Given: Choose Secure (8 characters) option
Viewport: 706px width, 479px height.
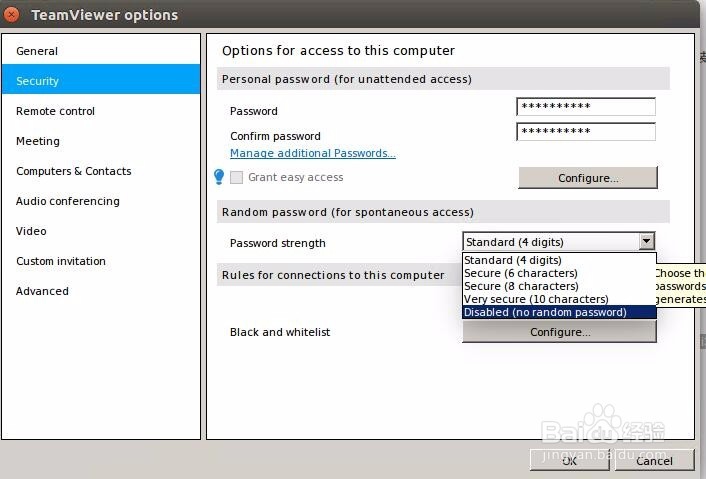Looking at the screenshot, I should tap(559, 286).
